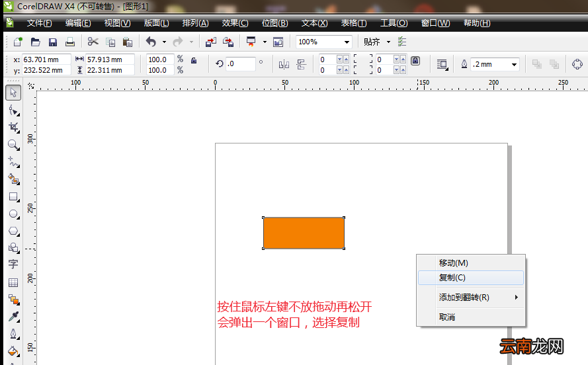The image size is (588, 365).
Task: Select the Basic Shapes tool
Action: click(14, 248)
